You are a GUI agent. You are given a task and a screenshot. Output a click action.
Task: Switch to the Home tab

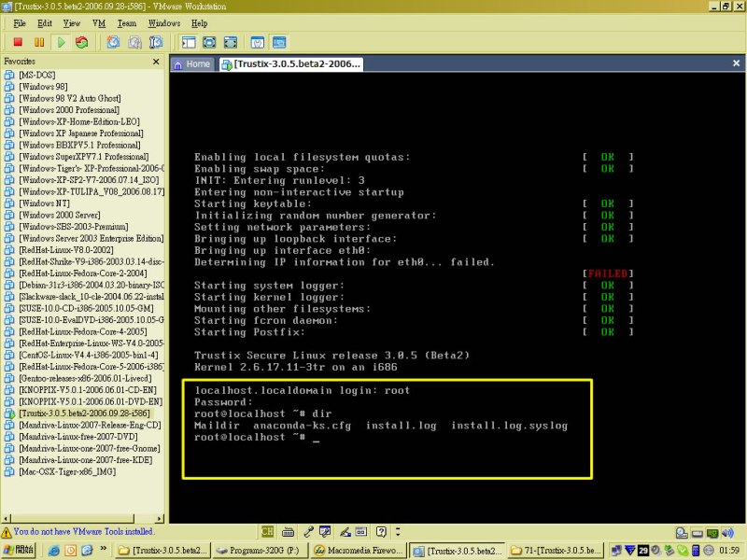pos(193,63)
